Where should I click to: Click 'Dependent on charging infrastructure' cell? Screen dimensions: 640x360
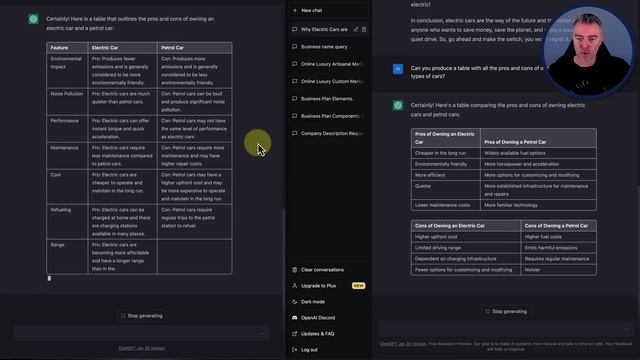(466, 259)
